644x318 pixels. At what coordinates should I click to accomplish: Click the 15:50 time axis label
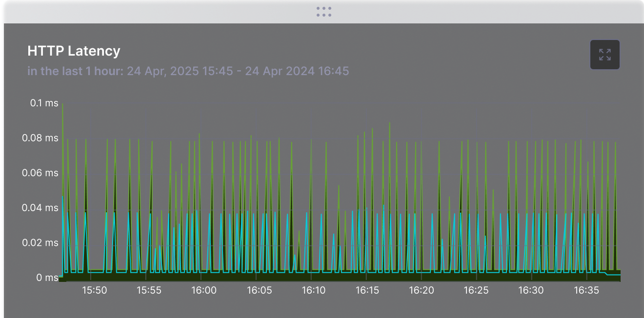(94, 290)
